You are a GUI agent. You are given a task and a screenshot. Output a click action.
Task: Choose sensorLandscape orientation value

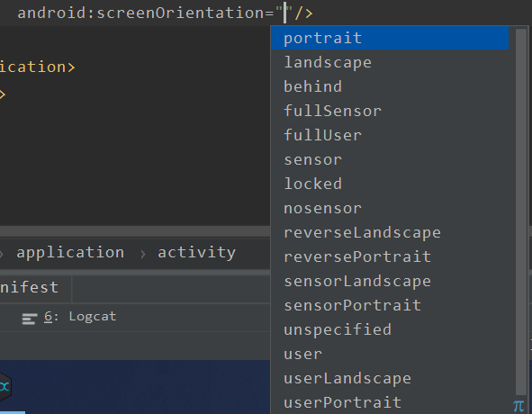[x=390, y=281]
